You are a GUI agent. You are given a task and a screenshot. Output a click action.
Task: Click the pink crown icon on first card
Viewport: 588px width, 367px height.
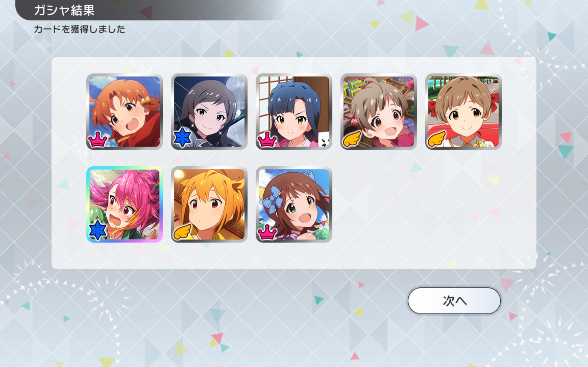98,139
